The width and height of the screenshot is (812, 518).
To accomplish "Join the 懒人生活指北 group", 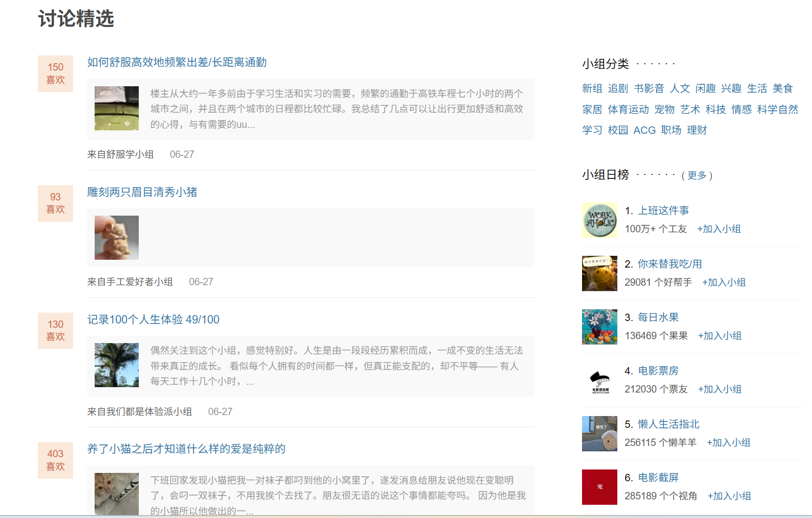I will click(729, 443).
